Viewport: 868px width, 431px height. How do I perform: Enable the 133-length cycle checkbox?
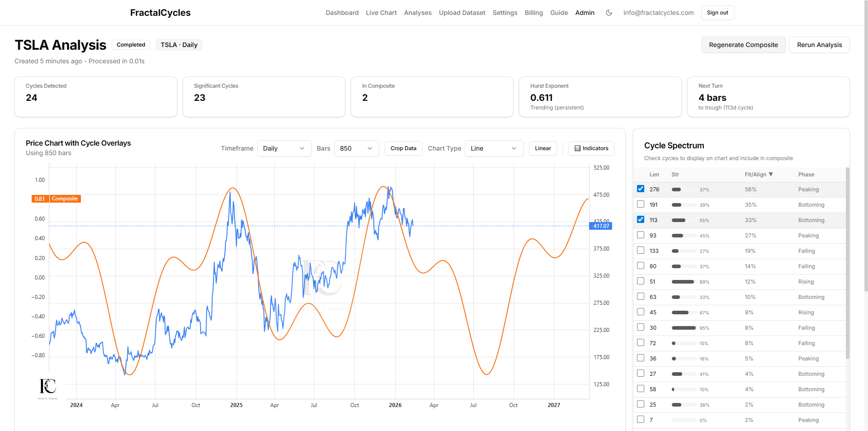coord(641,251)
